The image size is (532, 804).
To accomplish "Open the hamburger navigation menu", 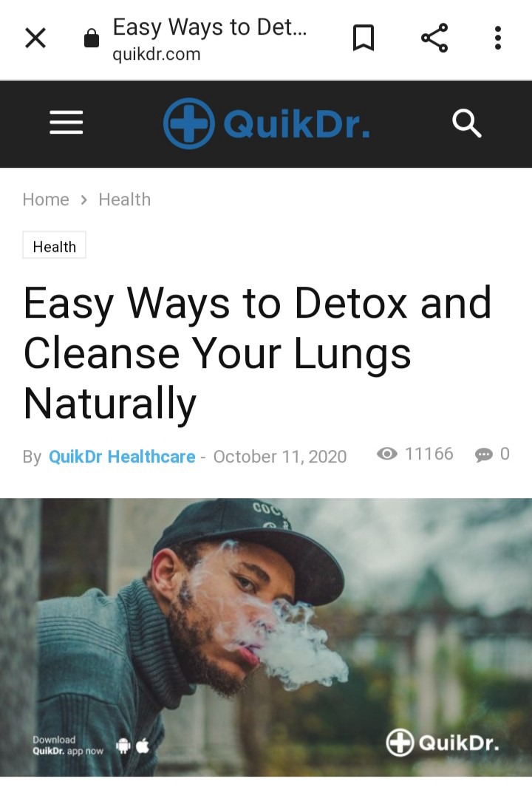I will 66,123.
